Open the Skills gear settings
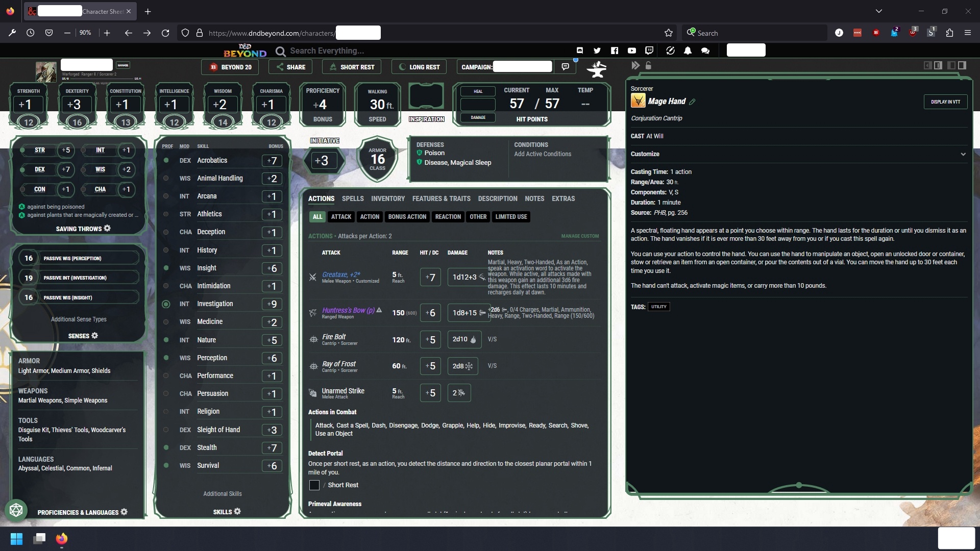 pos(237,511)
